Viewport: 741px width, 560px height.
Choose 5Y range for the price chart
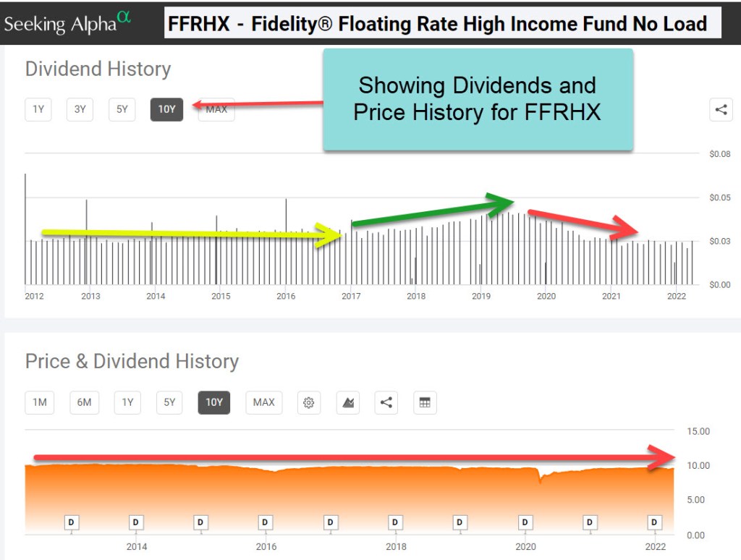pos(169,402)
